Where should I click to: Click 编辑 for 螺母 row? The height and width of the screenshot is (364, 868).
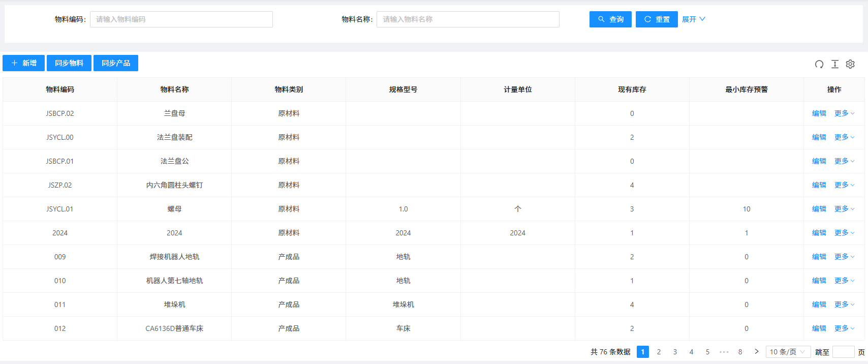pos(819,209)
